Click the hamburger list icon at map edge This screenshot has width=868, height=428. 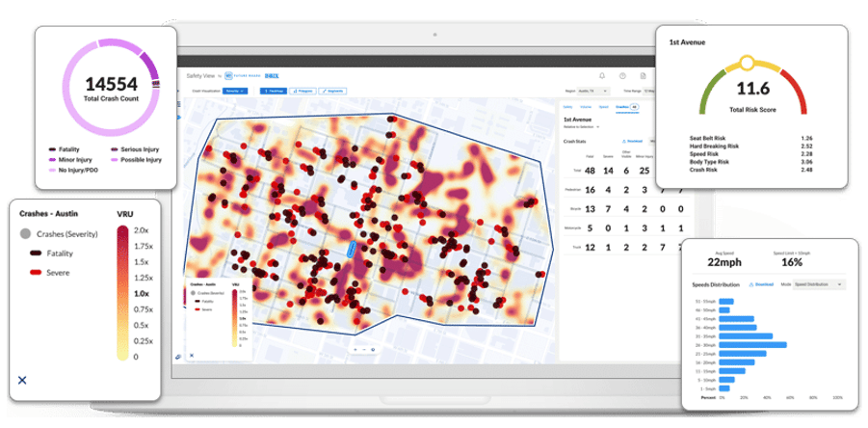(178, 103)
